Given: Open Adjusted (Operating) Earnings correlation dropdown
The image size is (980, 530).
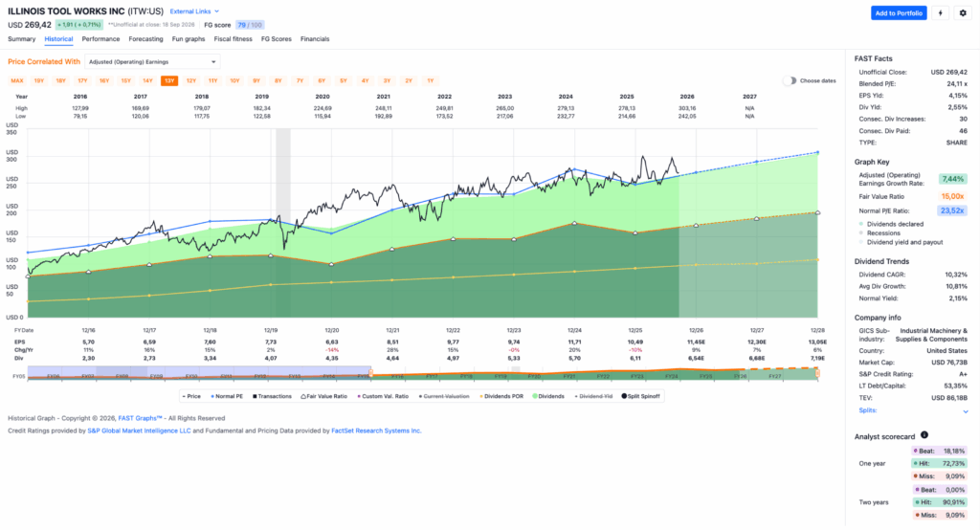Looking at the screenshot, I should (x=152, y=62).
